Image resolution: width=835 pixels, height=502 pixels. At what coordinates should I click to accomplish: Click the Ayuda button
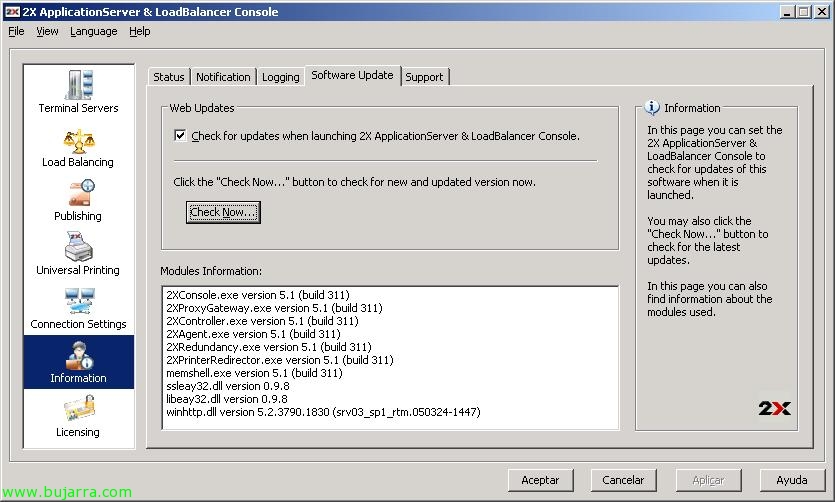pos(792,480)
